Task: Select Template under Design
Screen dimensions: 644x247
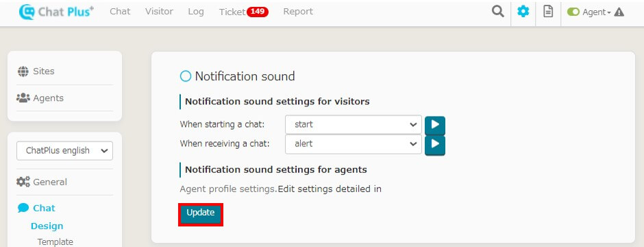Action: point(55,242)
